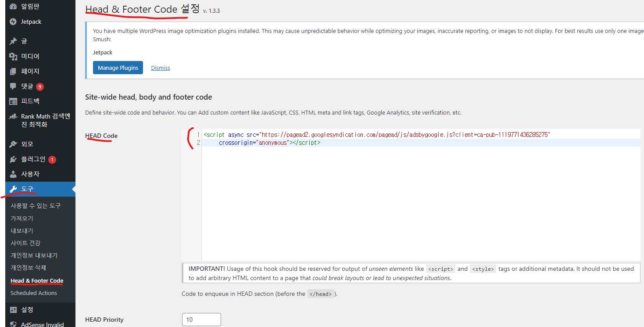Go to 사이트 건강 submenu

[25, 243]
